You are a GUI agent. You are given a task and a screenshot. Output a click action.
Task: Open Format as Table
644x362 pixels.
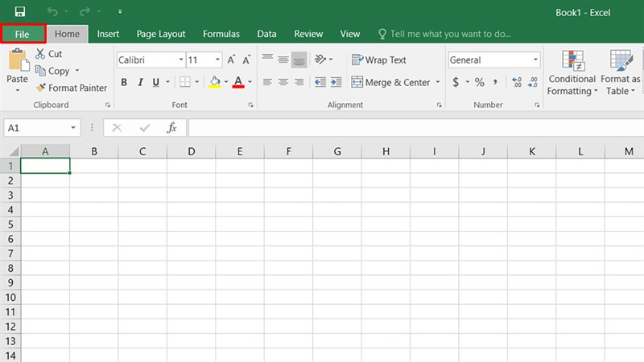click(x=620, y=72)
